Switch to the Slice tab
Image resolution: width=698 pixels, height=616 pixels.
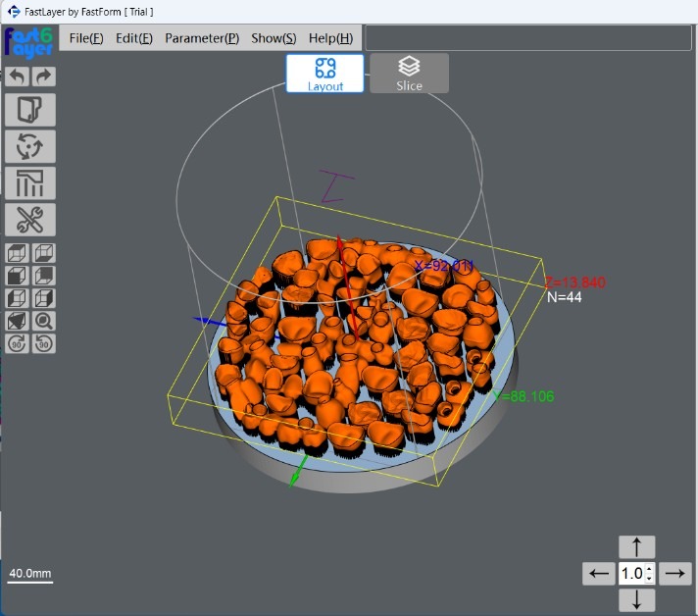pos(409,74)
